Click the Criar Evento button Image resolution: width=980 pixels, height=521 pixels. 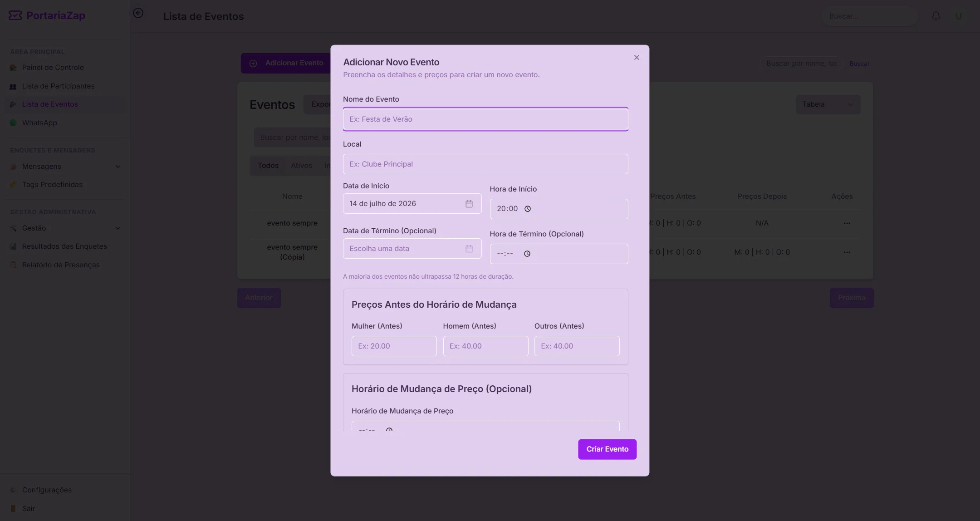pyautogui.click(x=607, y=449)
